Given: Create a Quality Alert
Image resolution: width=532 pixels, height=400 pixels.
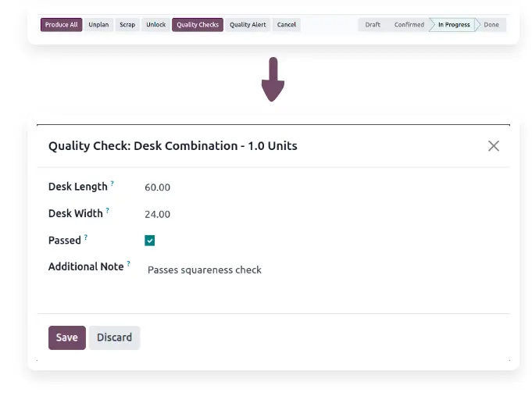Looking at the screenshot, I should [248, 25].
